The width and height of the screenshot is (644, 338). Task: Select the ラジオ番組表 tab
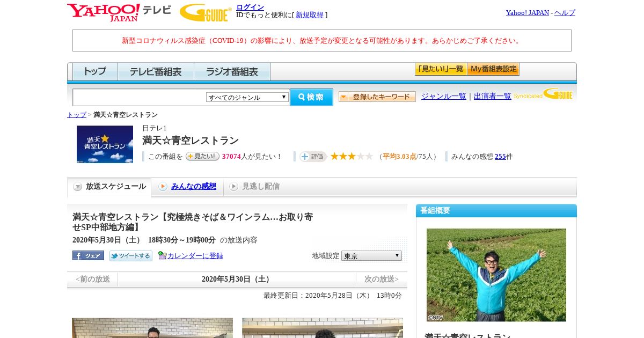(232, 71)
